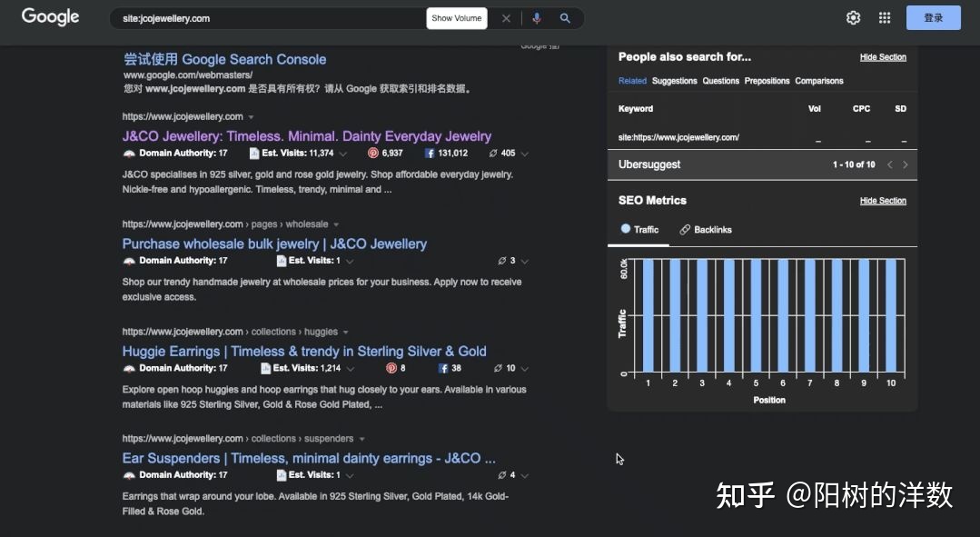
Task: Click the SD column header
Action: coord(901,109)
